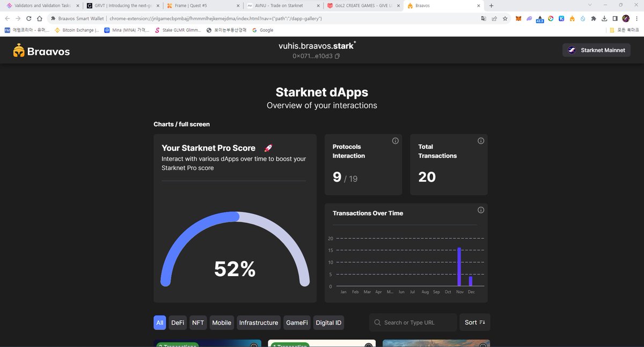This screenshot has width=644, height=347.
Task: Toggle the NFT filter on
Action: (197, 322)
